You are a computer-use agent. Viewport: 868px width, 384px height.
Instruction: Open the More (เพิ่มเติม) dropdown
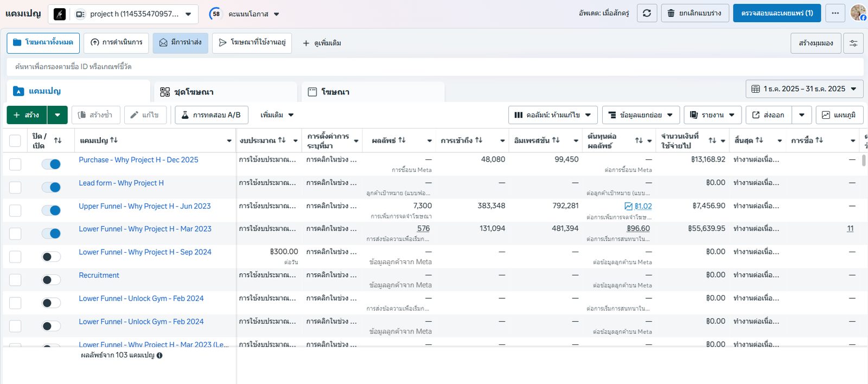277,115
